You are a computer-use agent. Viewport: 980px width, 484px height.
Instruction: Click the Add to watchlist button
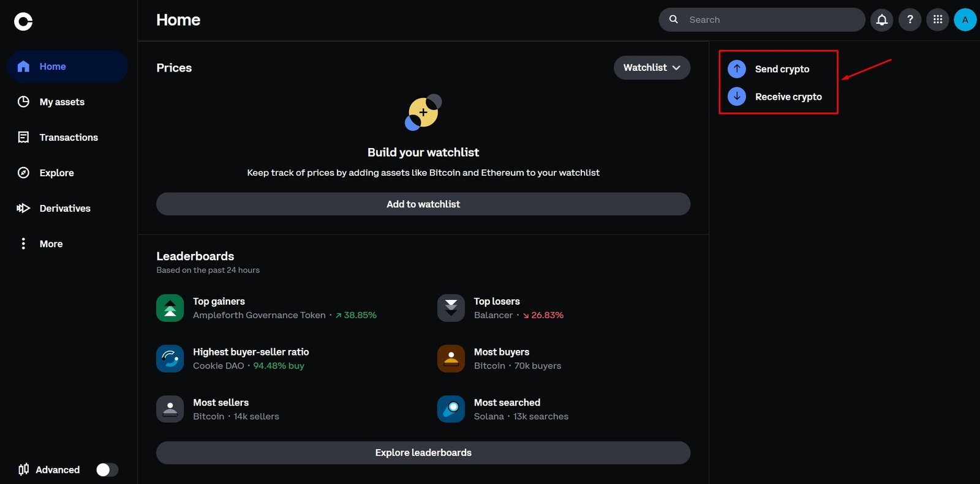pyautogui.click(x=423, y=204)
